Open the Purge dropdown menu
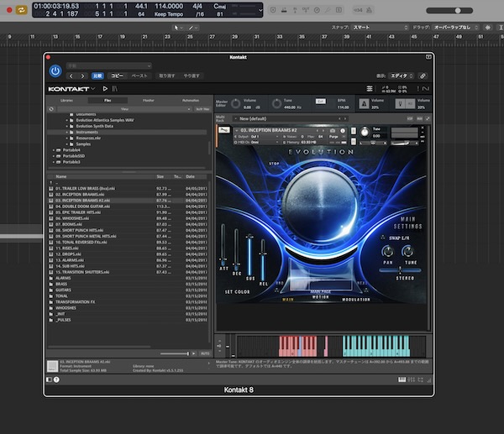The image size is (504, 434). point(336,137)
